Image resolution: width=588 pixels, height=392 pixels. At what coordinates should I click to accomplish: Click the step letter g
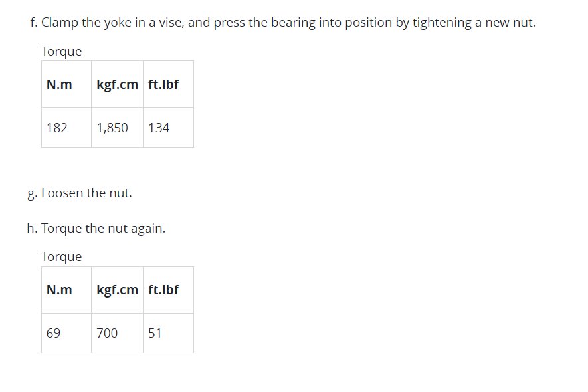click(x=32, y=194)
